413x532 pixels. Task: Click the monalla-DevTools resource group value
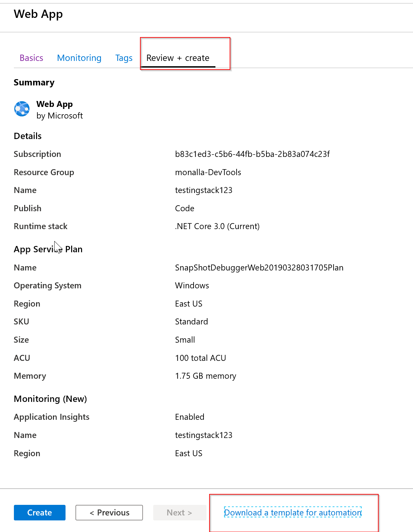(208, 172)
